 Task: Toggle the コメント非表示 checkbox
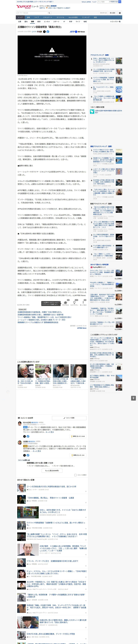75,475
